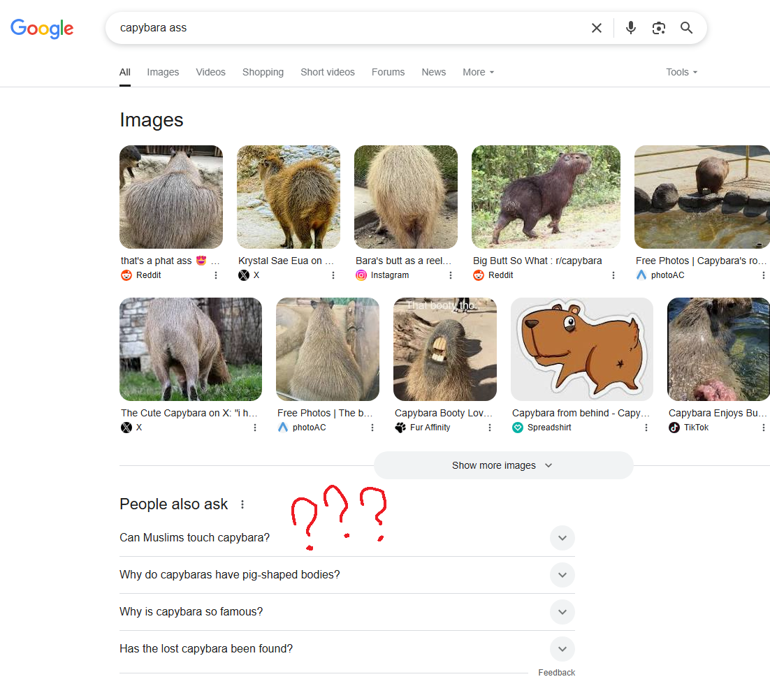The width and height of the screenshot is (770, 700).
Task: Start voice search with the microphone icon
Action: click(x=631, y=28)
